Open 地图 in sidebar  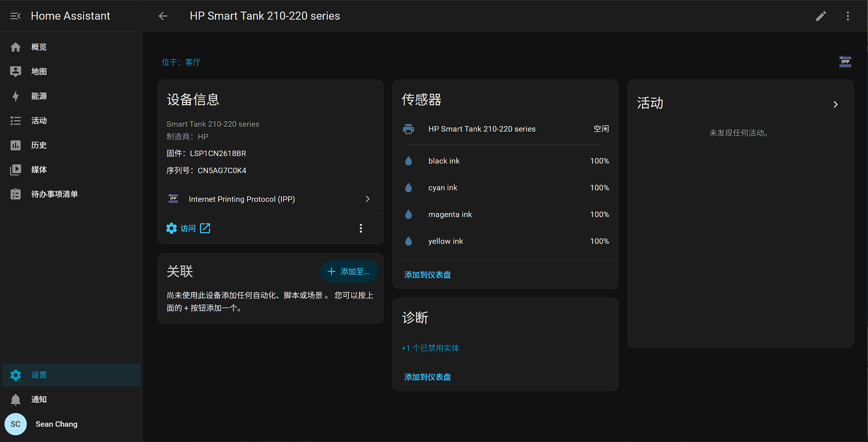(x=71, y=72)
